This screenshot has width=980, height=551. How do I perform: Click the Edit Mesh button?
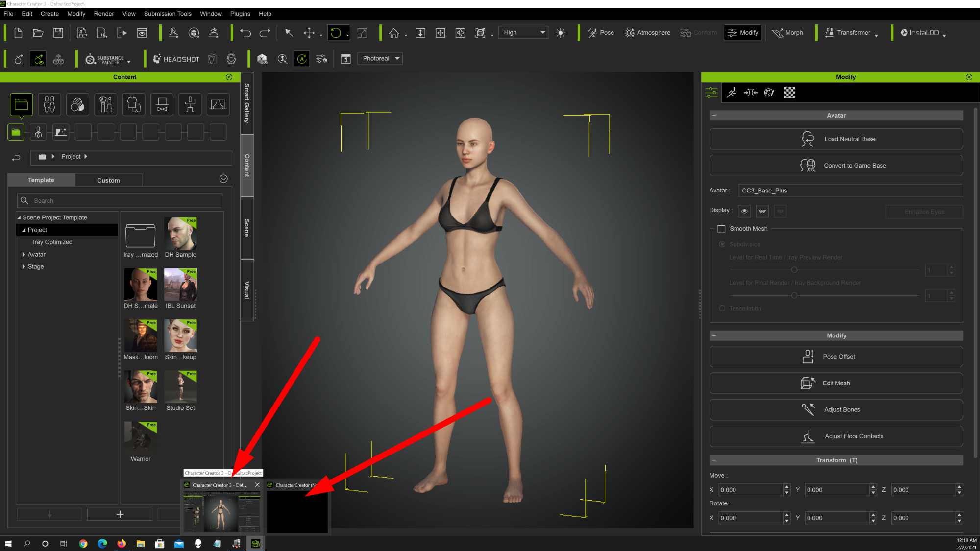point(836,383)
